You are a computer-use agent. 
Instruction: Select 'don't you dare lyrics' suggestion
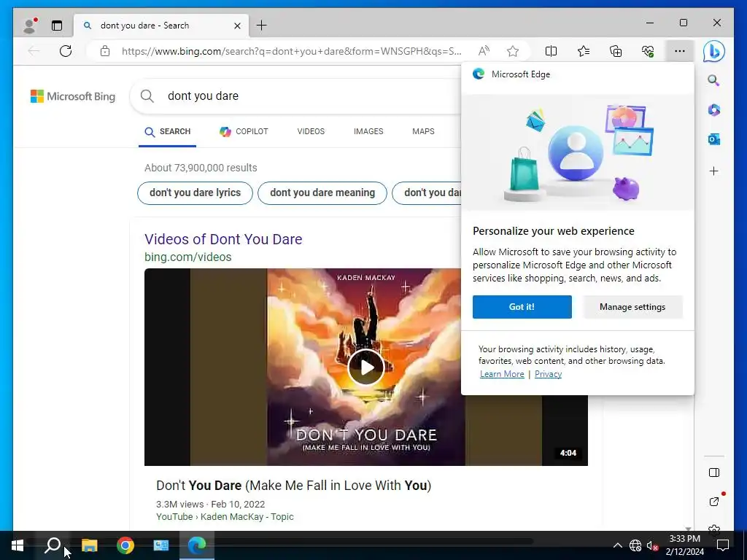[x=196, y=192]
